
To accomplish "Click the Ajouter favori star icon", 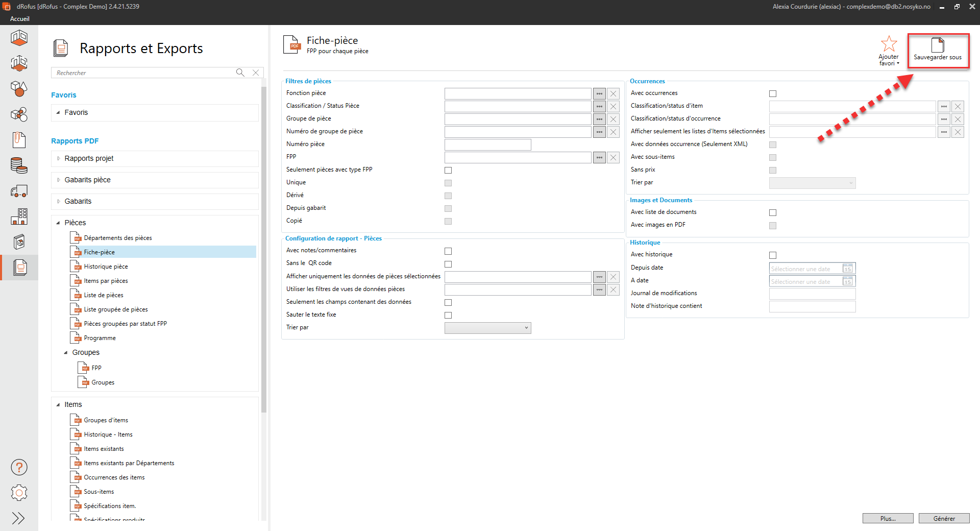I will pyautogui.click(x=889, y=44).
